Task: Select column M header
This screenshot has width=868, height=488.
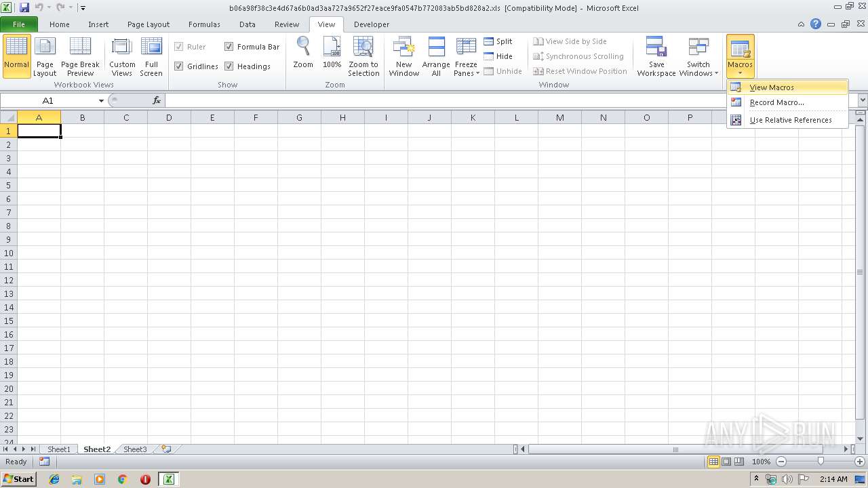Action: point(559,117)
